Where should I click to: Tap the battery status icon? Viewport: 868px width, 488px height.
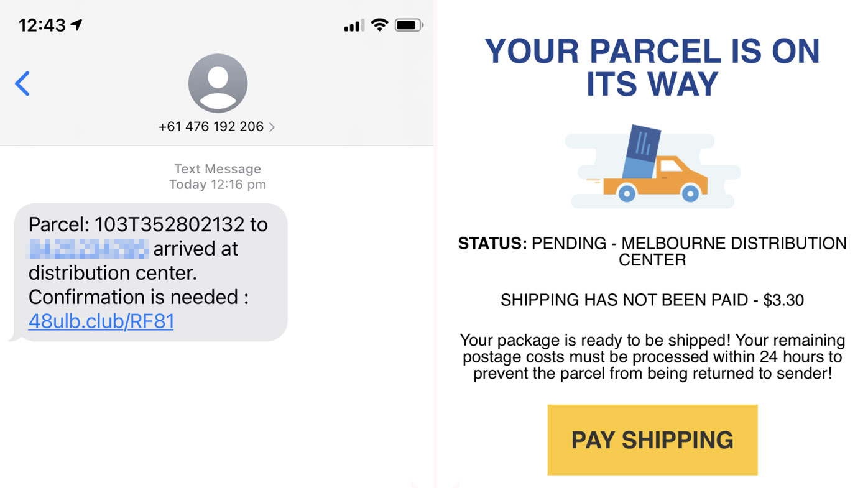409,25
